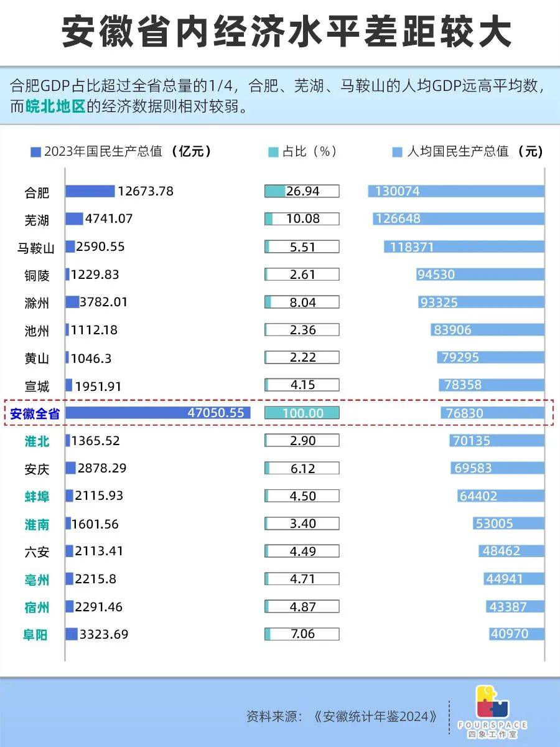
Task: Click the 宣城 row label
Action: pos(37,386)
